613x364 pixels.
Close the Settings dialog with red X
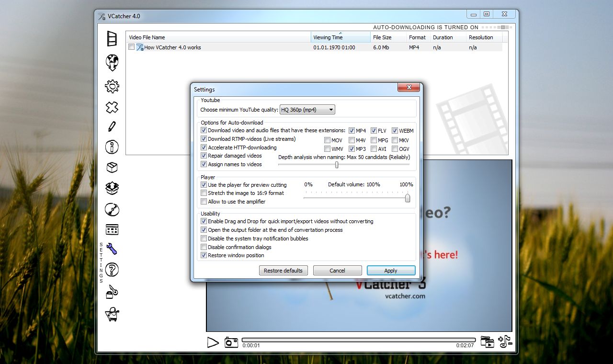(x=409, y=88)
